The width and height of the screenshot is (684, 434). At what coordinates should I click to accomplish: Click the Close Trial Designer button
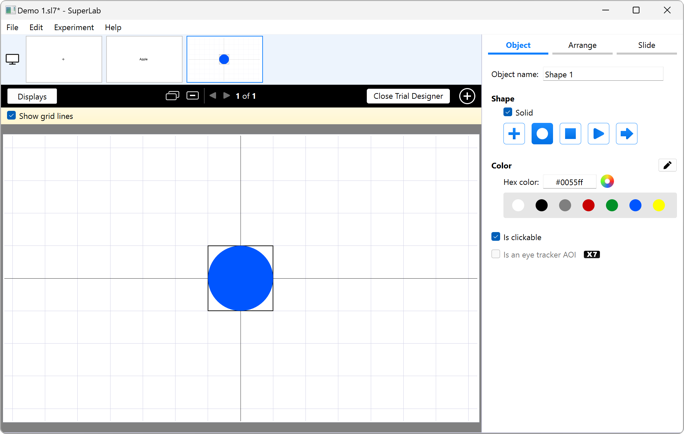(x=408, y=96)
